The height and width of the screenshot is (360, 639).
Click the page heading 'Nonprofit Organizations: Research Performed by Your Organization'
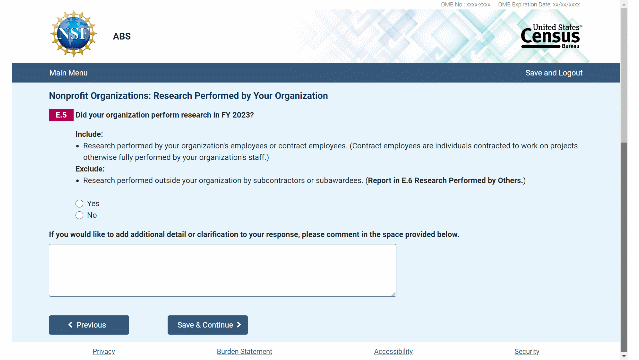click(188, 96)
